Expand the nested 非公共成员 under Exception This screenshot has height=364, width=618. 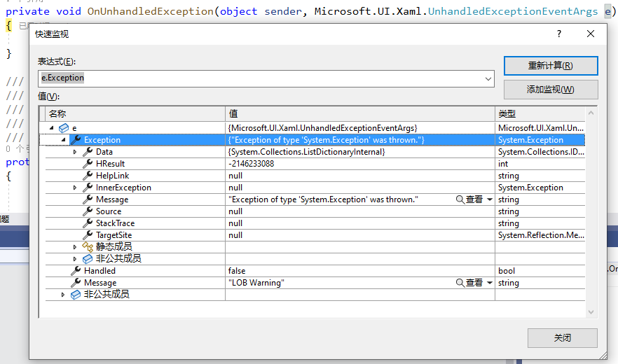tap(75, 259)
